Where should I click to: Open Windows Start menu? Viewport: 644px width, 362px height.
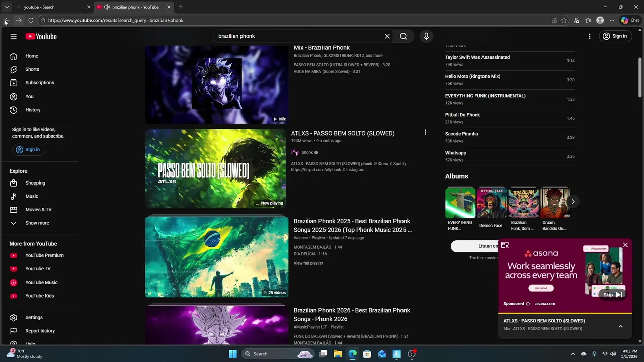233,354
